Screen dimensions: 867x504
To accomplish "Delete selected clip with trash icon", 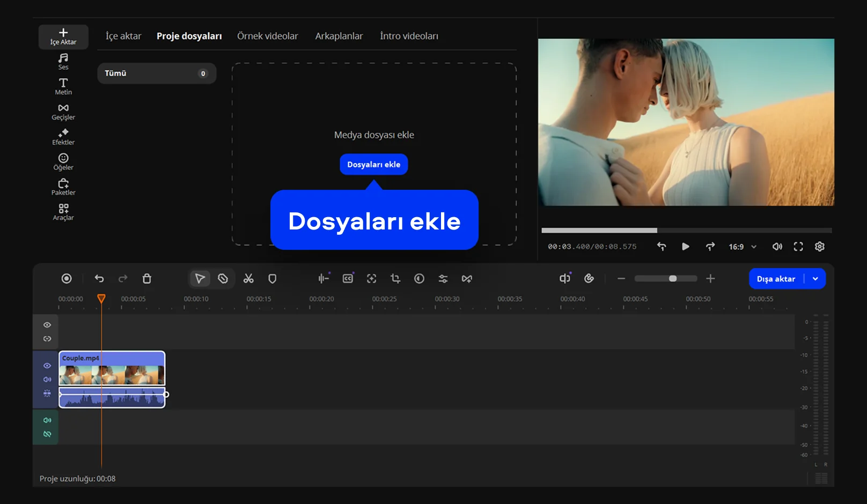I will 146,279.
